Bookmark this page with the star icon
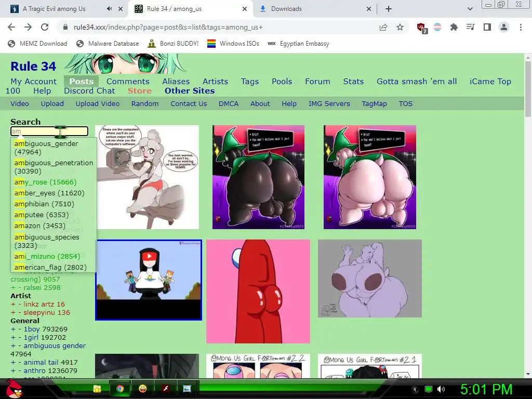Image resolution: width=532 pixels, height=399 pixels. point(400,27)
